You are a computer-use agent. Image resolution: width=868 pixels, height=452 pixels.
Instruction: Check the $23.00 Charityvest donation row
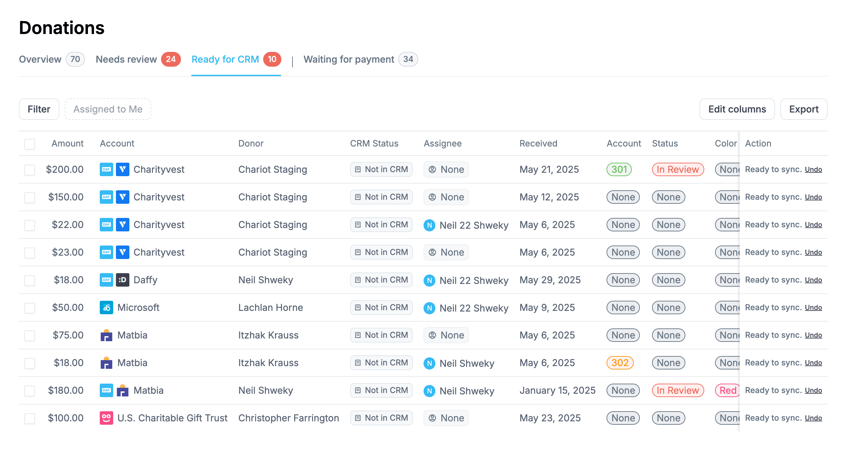click(30, 253)
